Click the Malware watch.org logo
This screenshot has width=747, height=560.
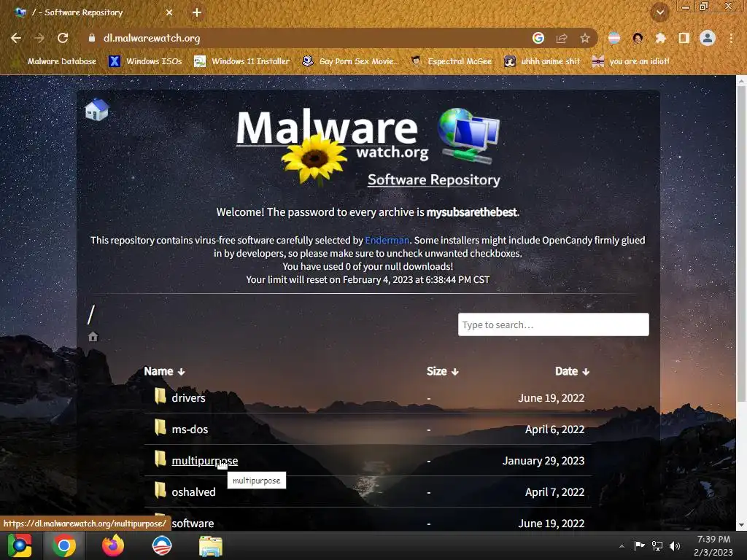click(x=332, y=145)
